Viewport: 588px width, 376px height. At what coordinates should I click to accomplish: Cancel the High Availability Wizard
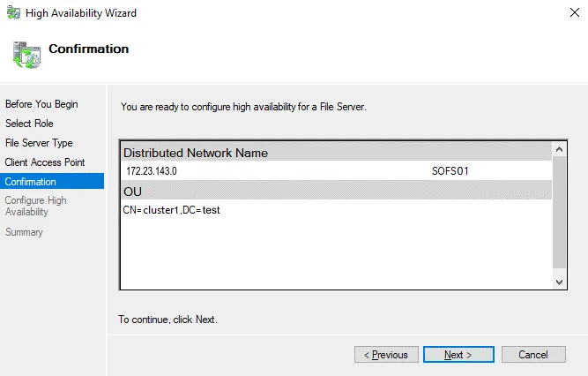[x=533, y=355]
